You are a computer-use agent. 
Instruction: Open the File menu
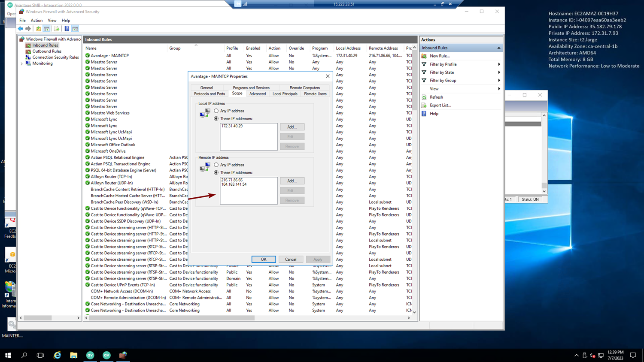tap(22, 20)
